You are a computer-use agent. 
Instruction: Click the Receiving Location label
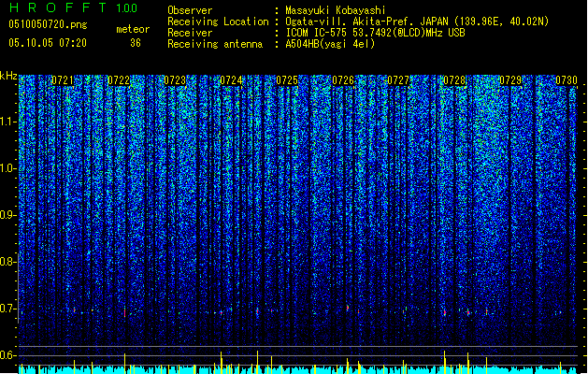pyautogui.click(x=218, y=22)
